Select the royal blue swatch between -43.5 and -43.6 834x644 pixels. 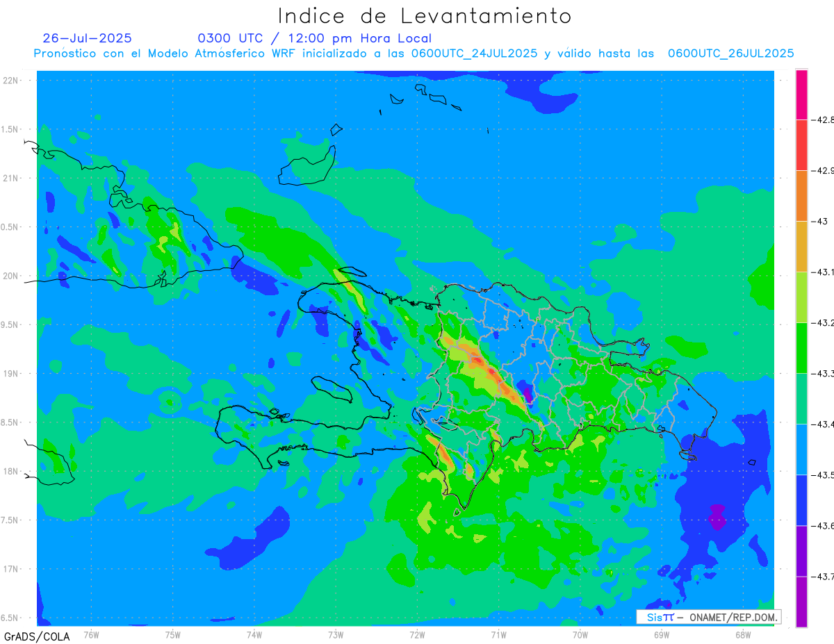click(x=801, y=500)
